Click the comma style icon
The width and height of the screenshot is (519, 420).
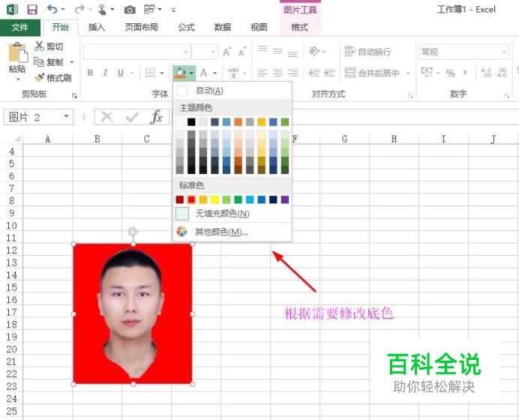[466, 73]
